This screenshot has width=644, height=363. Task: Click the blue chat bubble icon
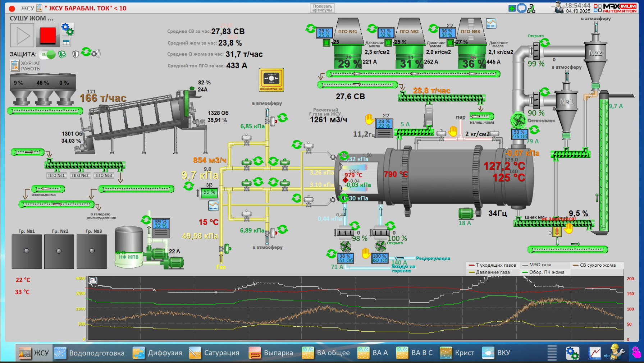click(x=521, y=8)
